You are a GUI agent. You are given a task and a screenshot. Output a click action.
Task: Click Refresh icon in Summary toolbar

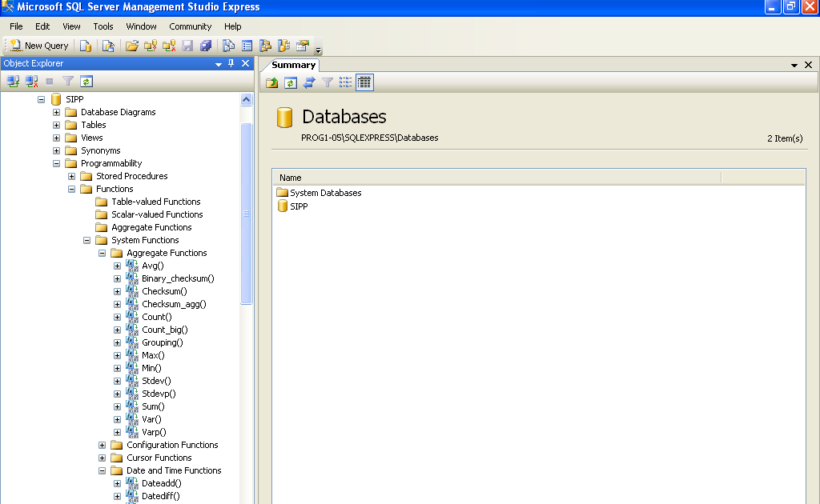(x=291, y=82)
